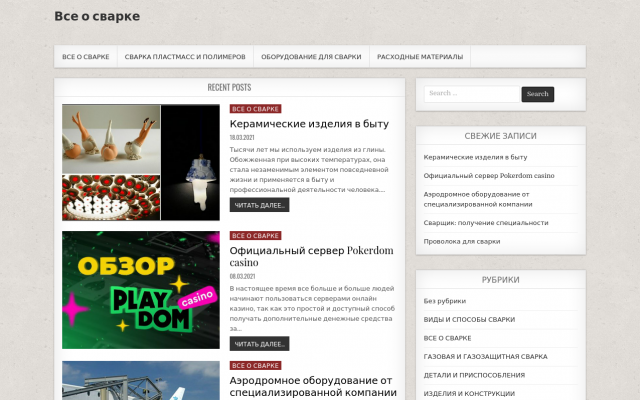
Task: Select category 'ДЕТАЛИ И ПРИСПОСОБЛЕНИЯ'
Action: pyautogui.click(x=474, y=375)
